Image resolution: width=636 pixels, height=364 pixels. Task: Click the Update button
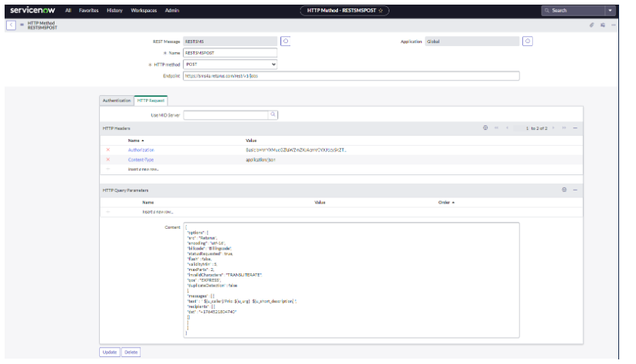click(x=108, y=352)
